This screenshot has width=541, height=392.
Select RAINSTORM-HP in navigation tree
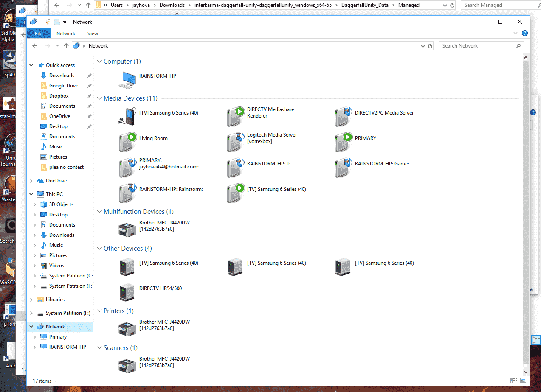(x=68, y=347)
